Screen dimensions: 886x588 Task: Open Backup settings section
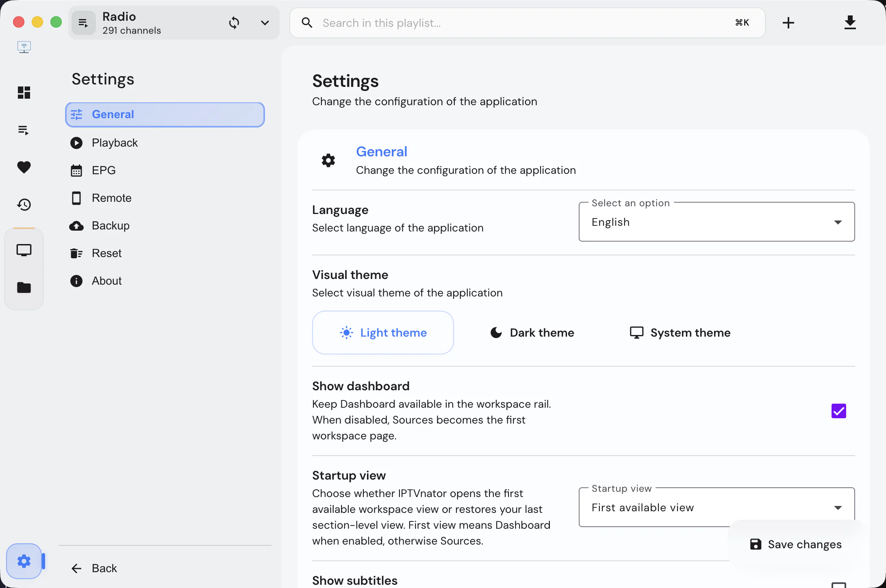[165, 226]
